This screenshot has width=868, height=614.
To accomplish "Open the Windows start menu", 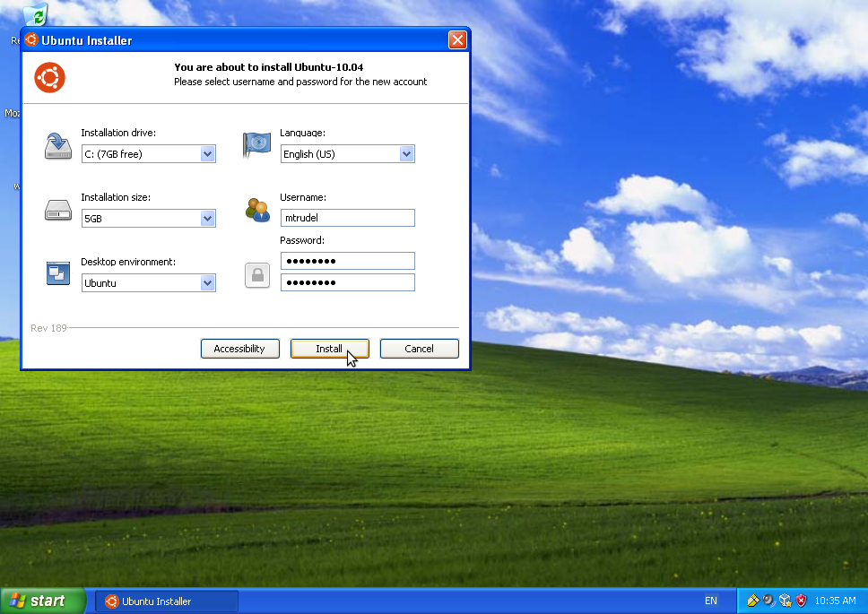I will pos(43,601).
